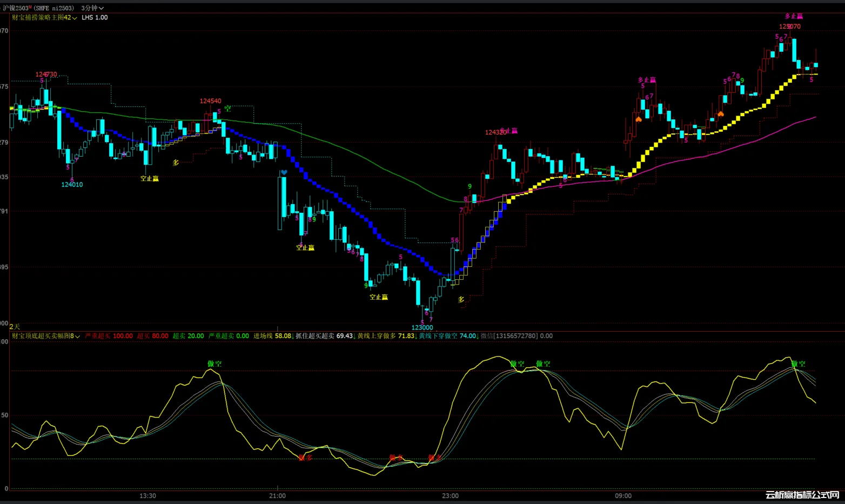Image resolution: width=845 pixels, height=504 pixels.
Task: Click the 严重超买 100.00 legend label
Action: pos(109,336)
